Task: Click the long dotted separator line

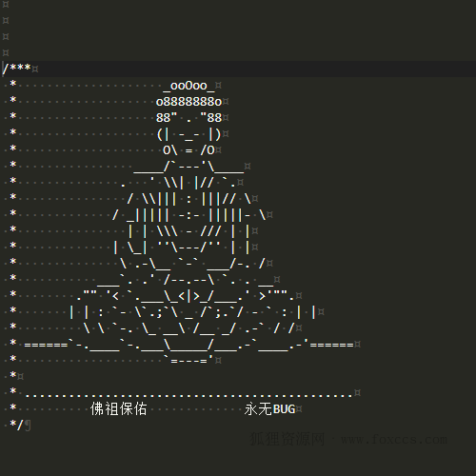Action: (x=188, y=395)
